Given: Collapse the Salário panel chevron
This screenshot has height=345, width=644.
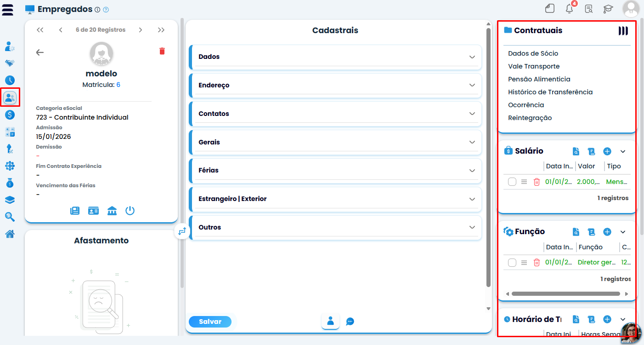Looking at the screenshot, I should (623, 151).
